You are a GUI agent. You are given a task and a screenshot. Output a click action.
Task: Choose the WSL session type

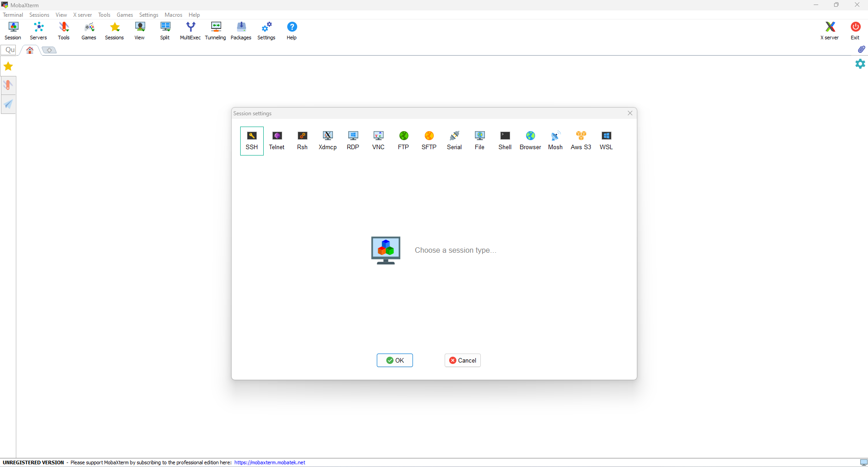point(606,141)
